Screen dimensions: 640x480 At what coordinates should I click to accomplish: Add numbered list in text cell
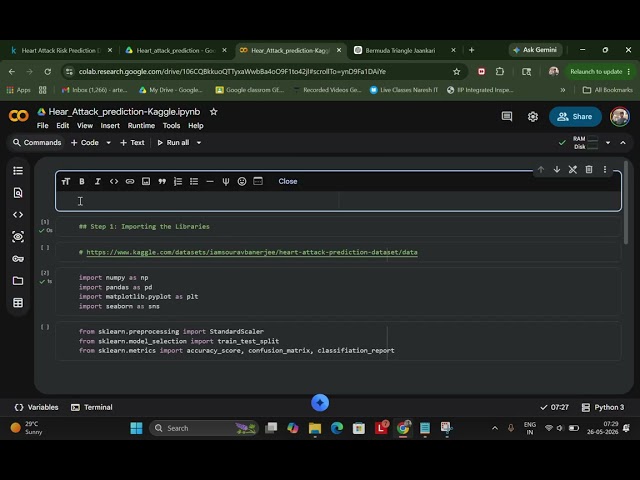pyautogui.click(x=178, y=182)
